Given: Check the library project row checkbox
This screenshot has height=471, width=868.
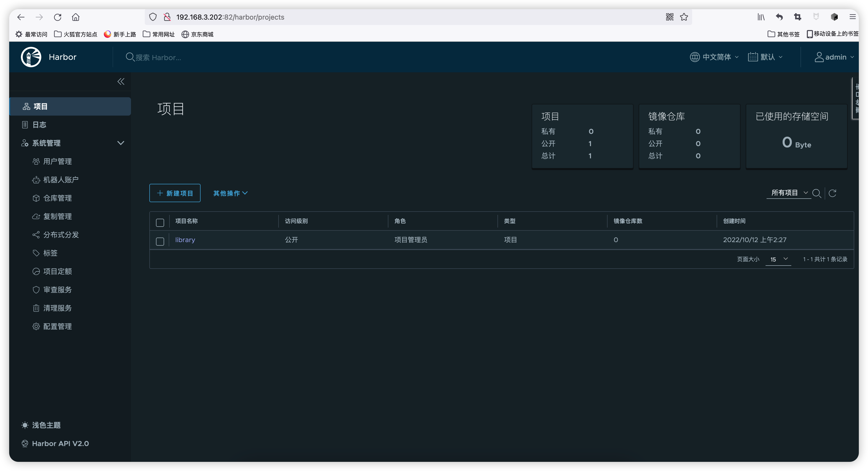Looking at the screenshot, I should pos(160,241).
